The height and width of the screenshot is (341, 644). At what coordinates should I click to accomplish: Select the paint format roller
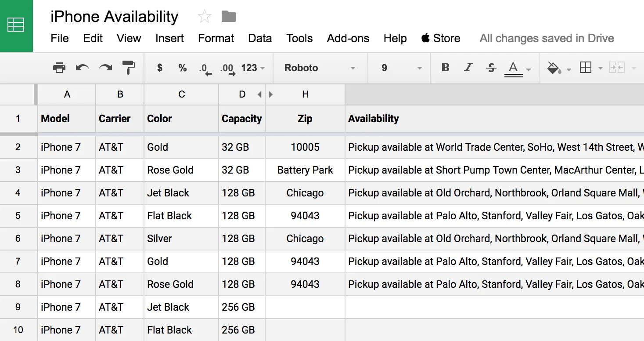(129, 67)
